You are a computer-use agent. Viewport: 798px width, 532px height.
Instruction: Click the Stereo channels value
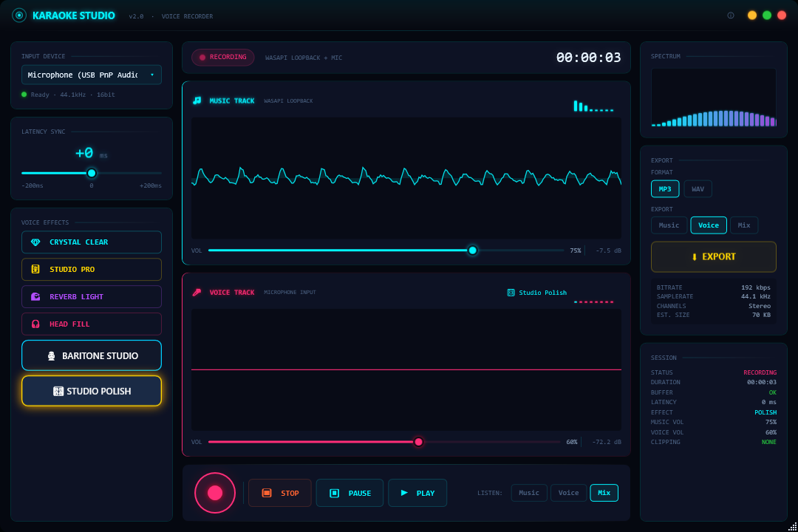coord(760,306)
